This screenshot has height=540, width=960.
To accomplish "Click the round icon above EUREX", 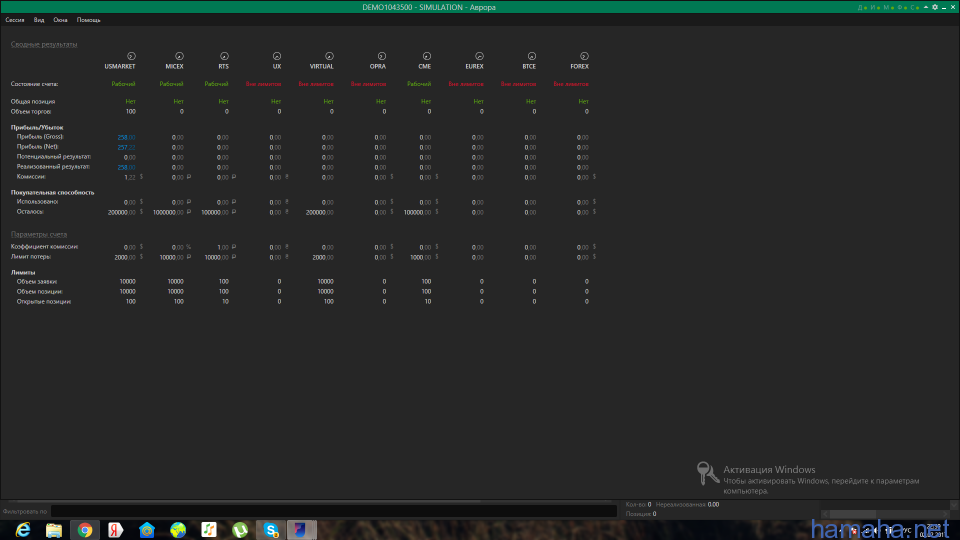I will 479,56.
